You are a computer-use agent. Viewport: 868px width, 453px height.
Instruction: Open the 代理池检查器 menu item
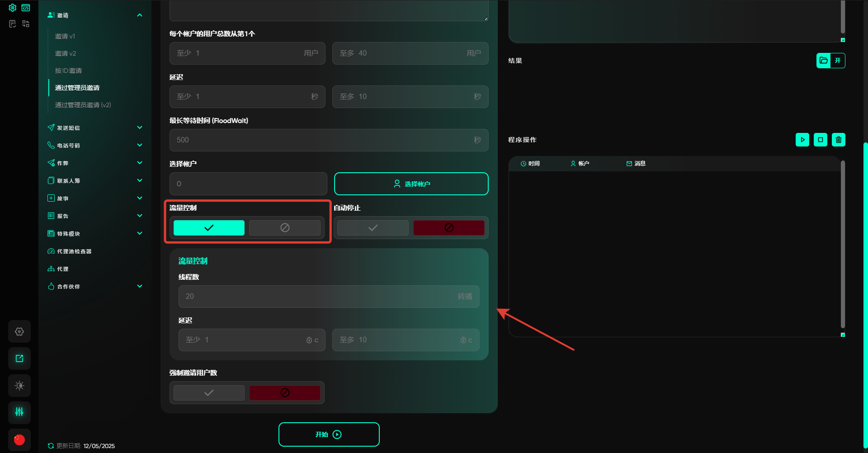tap(74, 251)
